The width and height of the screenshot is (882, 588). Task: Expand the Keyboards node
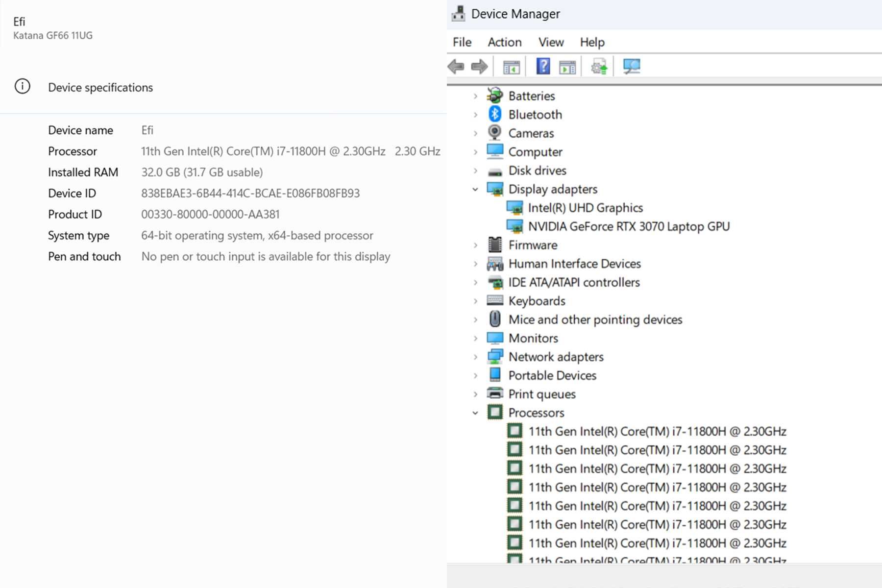tap(475, 301)
